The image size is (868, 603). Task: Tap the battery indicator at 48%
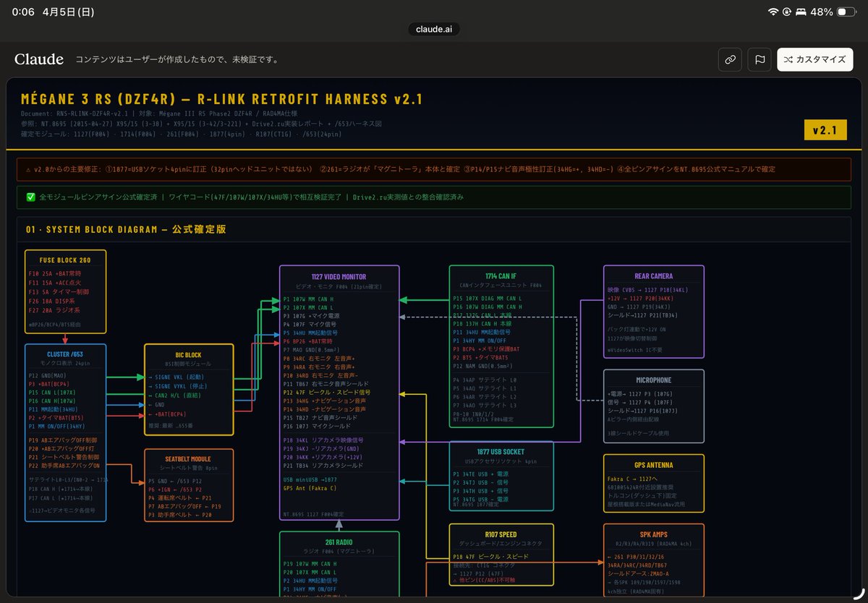[845, 12]
